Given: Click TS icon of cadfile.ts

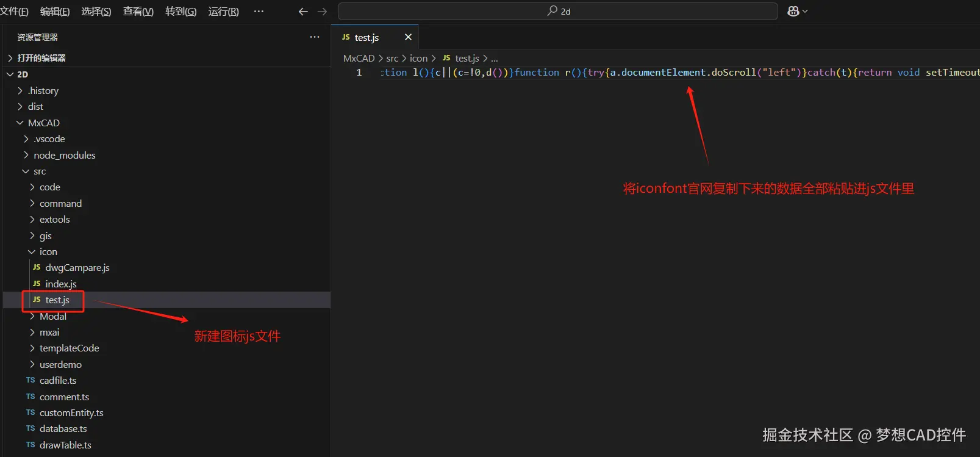Looking at the screenshot, I should click(x=30, y=380).
